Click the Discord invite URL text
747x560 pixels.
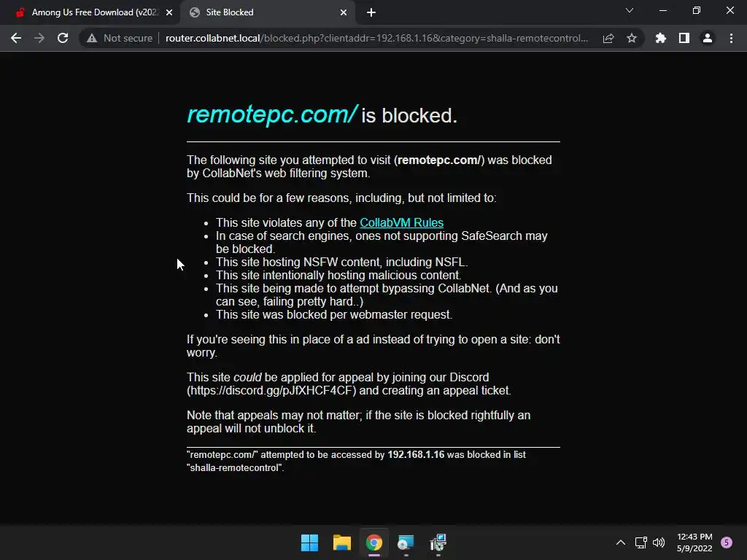(271, 391)
